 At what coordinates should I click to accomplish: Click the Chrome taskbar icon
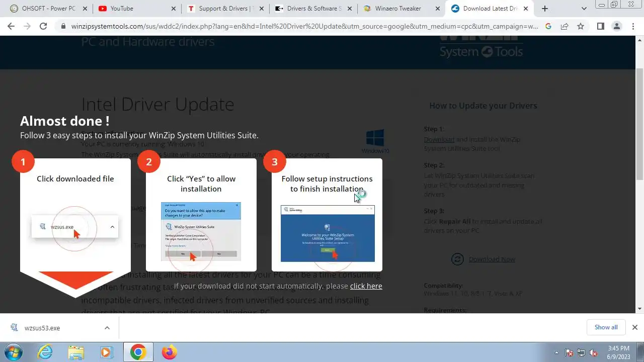click(x=138, y=352)
